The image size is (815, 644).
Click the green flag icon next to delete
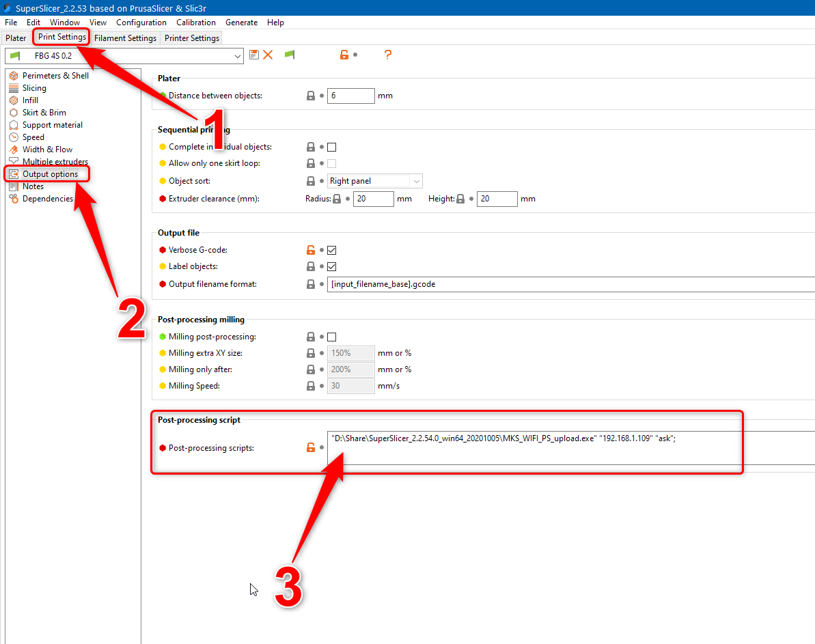[x=290, y=54]
